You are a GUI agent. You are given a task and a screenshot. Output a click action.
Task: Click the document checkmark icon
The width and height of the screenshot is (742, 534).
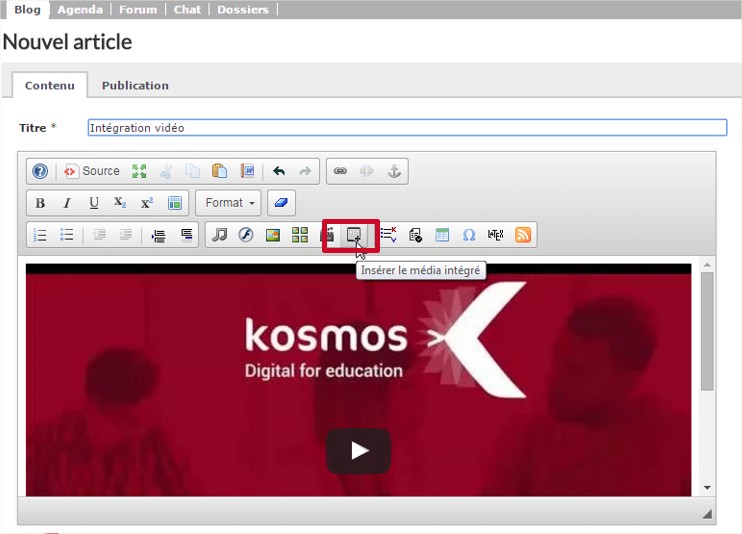tap(415, 235)
